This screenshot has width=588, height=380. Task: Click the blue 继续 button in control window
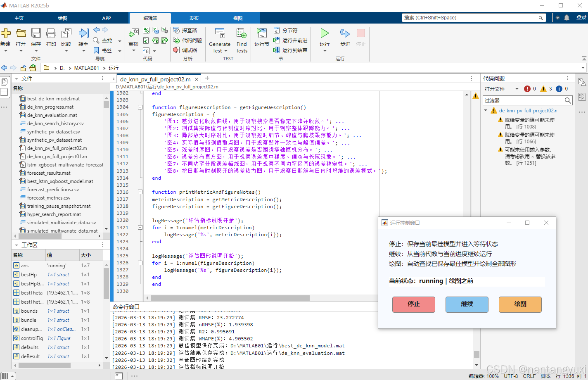point(467,304)
